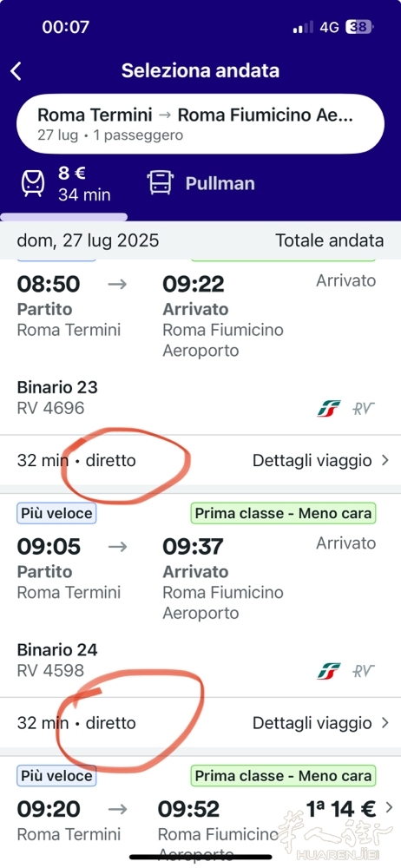Screen dimensions: 401x868
Task: Select the Pullman bus icon
Action: (x=161, y=183)
